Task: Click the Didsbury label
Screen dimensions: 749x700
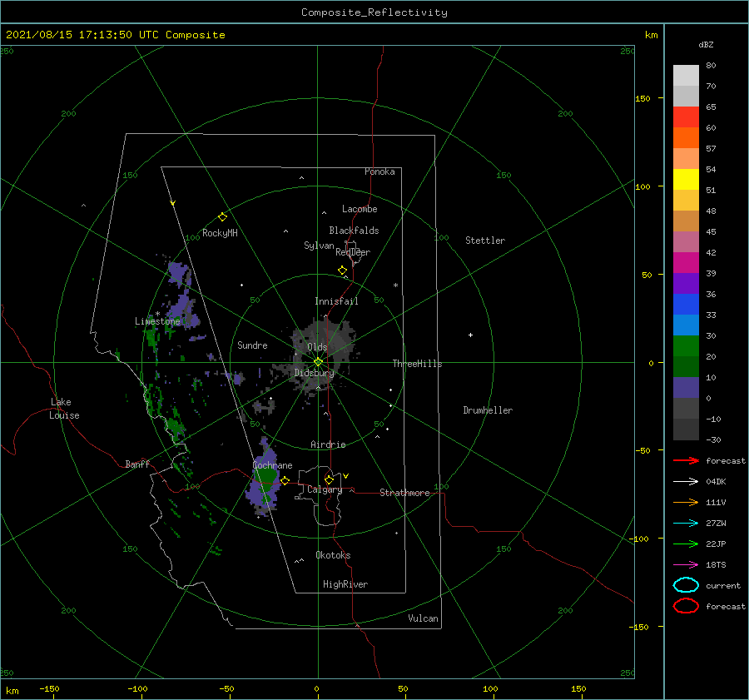Action: pyautogui.click(x=314, y=373)
